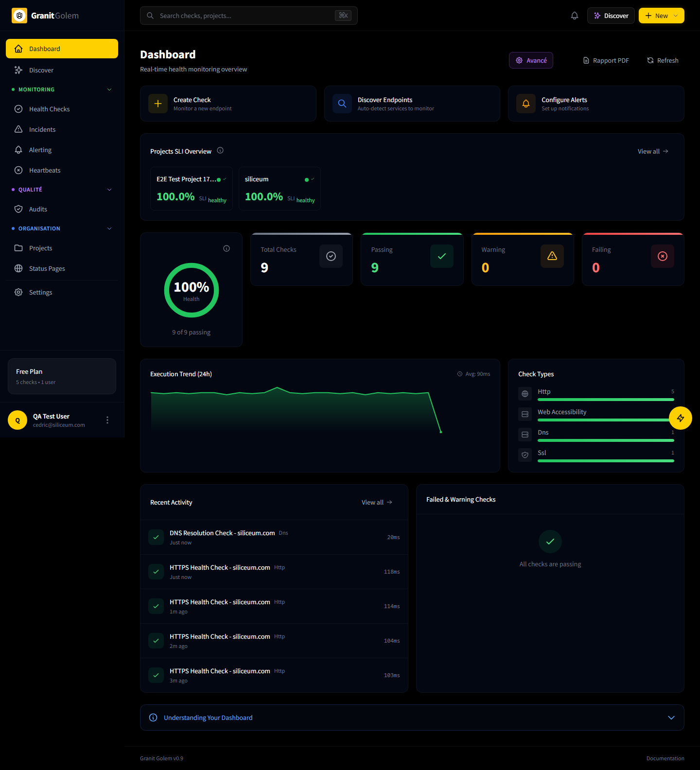Go to Discover in the sidebar

point(62,70)
